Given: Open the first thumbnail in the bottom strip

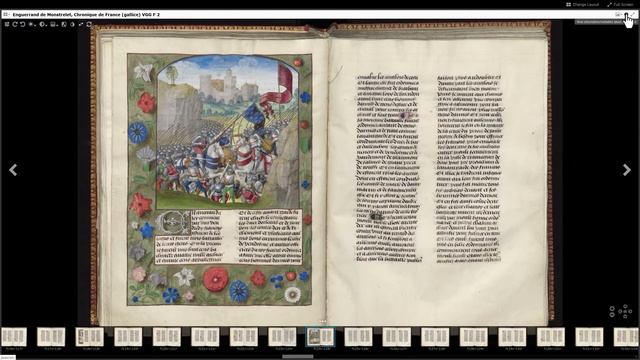Looking at the screenshot, I should click(13, 337).
